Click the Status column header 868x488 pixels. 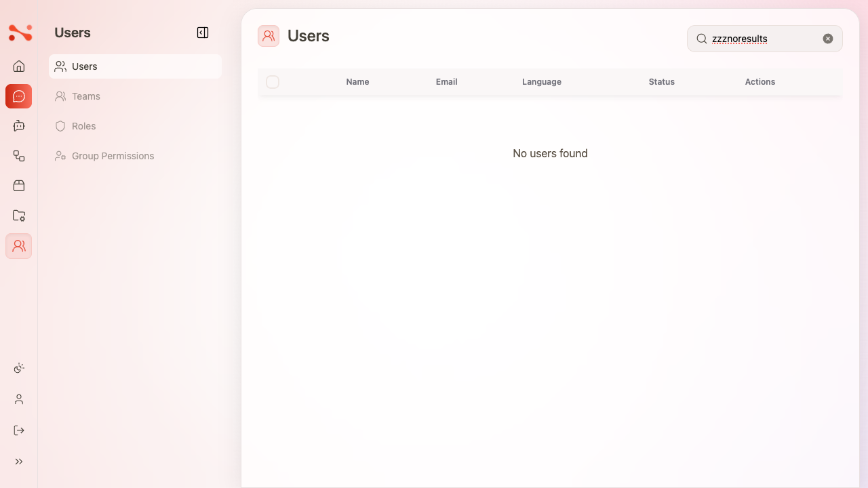point(662,82)
